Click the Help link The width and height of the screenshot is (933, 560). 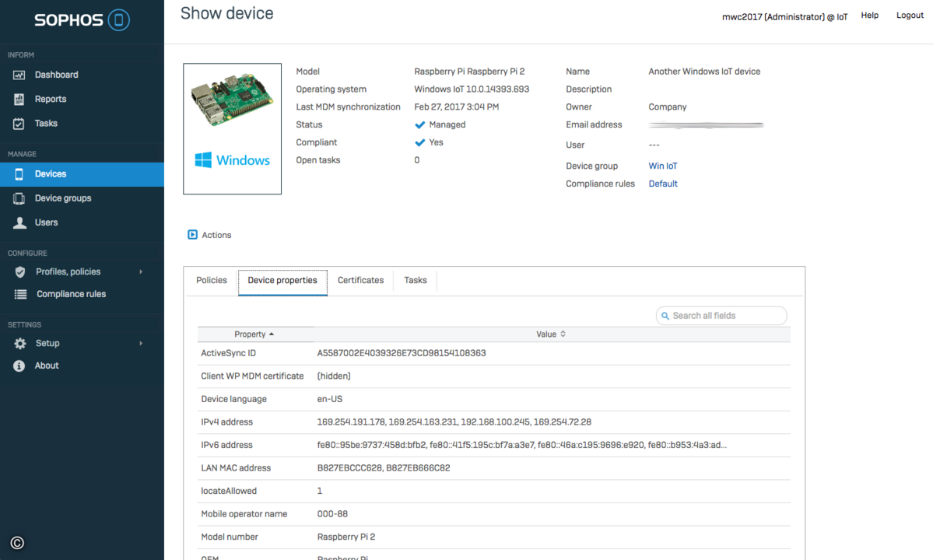(869, 16)
